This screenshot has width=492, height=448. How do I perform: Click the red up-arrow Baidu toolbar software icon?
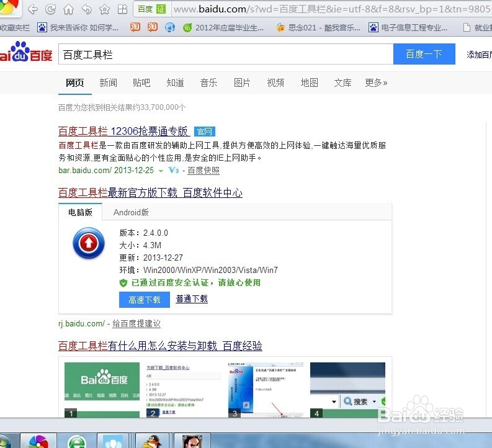tap(89, 243)
